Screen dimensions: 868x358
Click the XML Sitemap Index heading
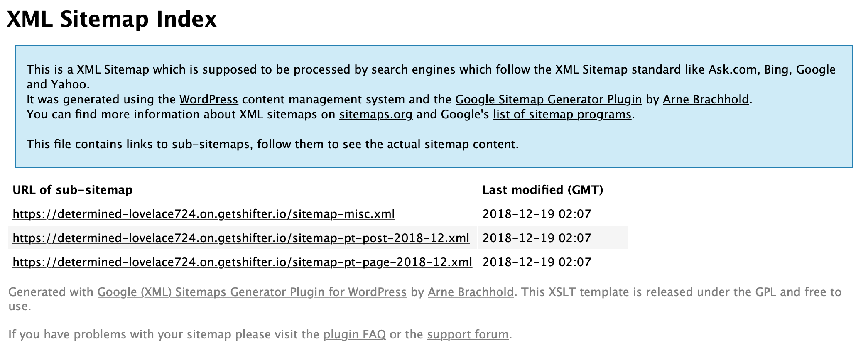(112, 19)
